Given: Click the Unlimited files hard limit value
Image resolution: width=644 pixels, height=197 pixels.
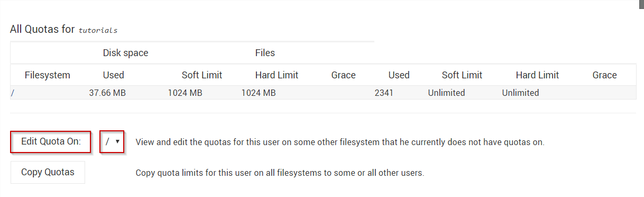Looking at the screenshot, I should coord(521,93).
